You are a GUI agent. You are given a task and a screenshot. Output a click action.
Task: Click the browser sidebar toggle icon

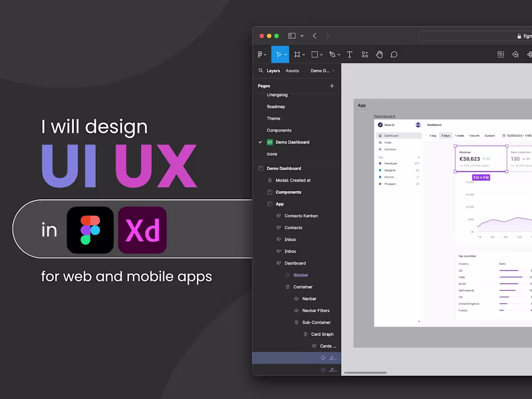tap(292, 36)
